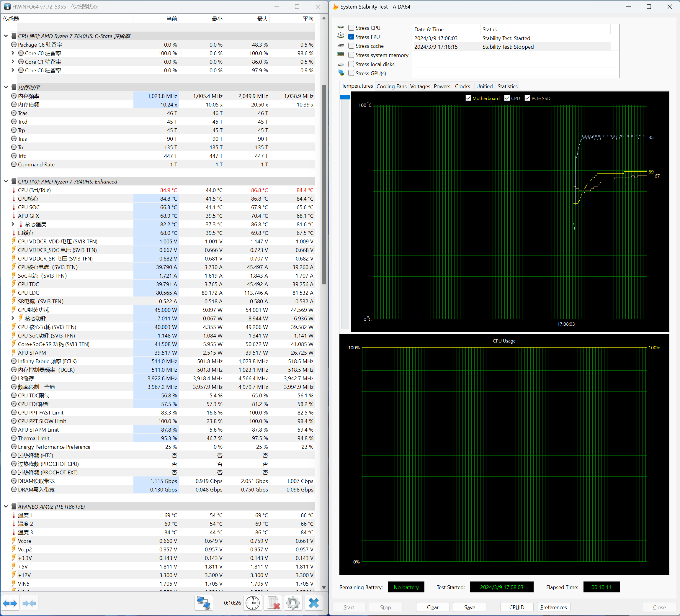Click the AIDA64 flame icon in title bar
This screenshot has height=616, width=680.
[336, 7]
